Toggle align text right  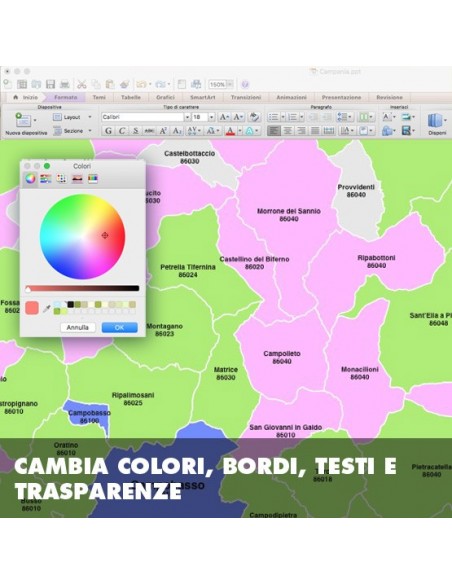point(301,131)
